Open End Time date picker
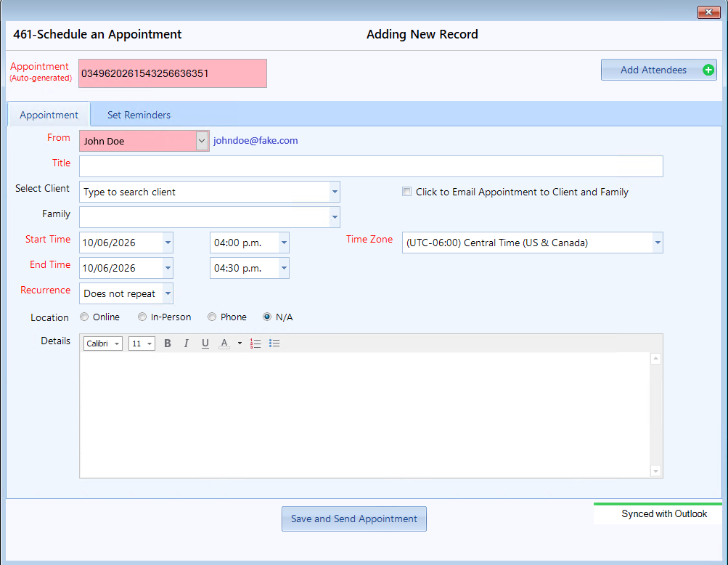 tap(168, 268)
